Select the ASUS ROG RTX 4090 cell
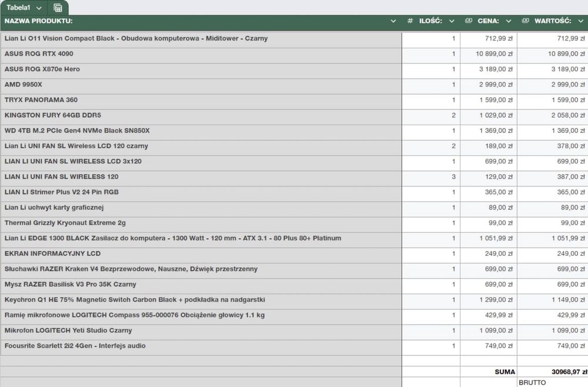The image size is (588, 387). tap(201, 54)
